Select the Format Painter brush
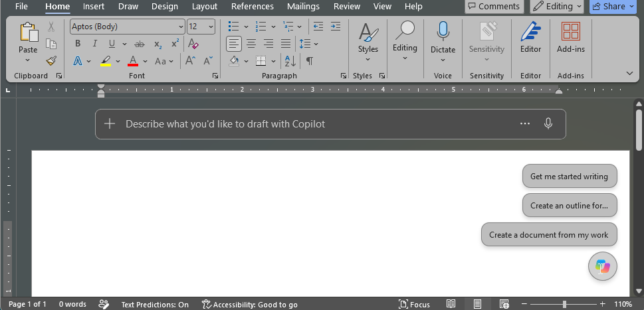 click(x=51, y=61)
